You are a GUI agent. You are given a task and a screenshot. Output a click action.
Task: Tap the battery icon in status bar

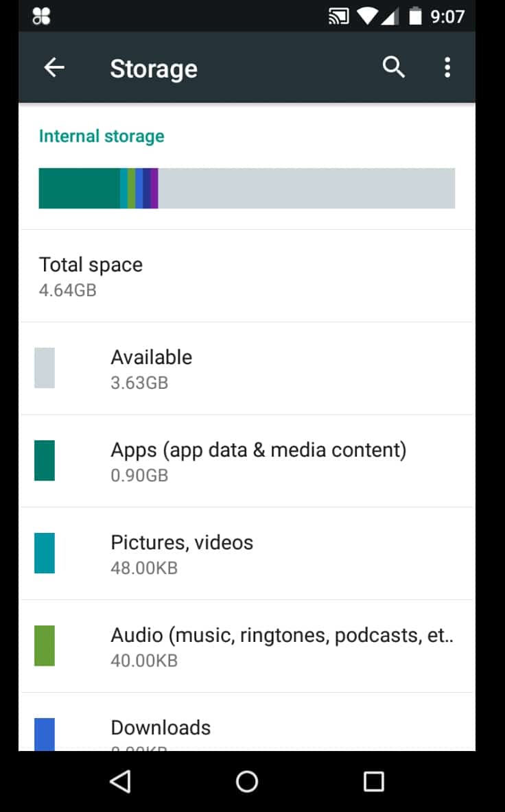tap(415, 16)
